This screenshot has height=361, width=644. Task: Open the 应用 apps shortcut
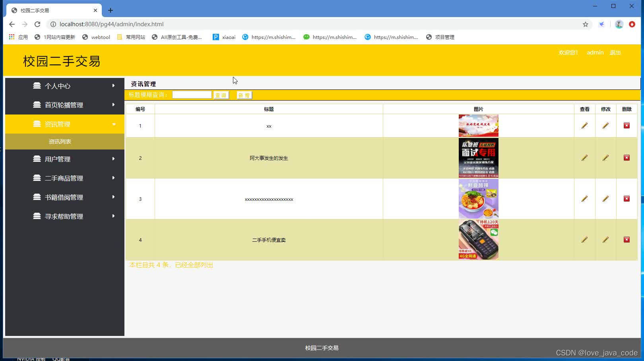point(18,37)
